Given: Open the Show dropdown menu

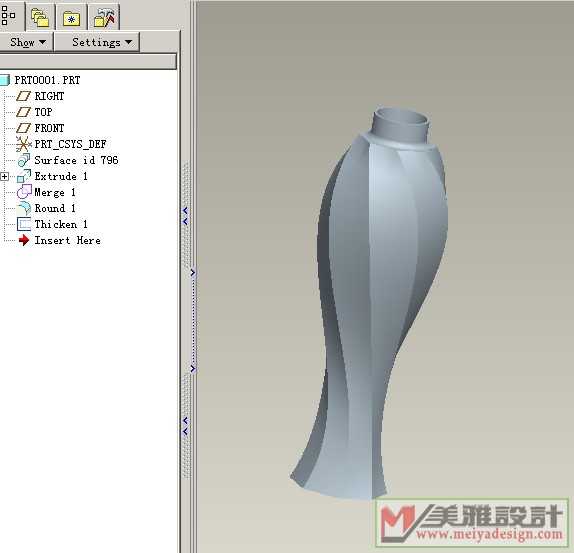Looking at the screenshot, I should (x=27, y=42).
